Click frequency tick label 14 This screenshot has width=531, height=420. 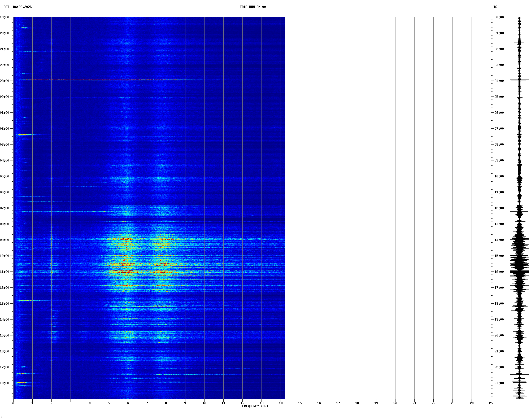coord(281,403)
